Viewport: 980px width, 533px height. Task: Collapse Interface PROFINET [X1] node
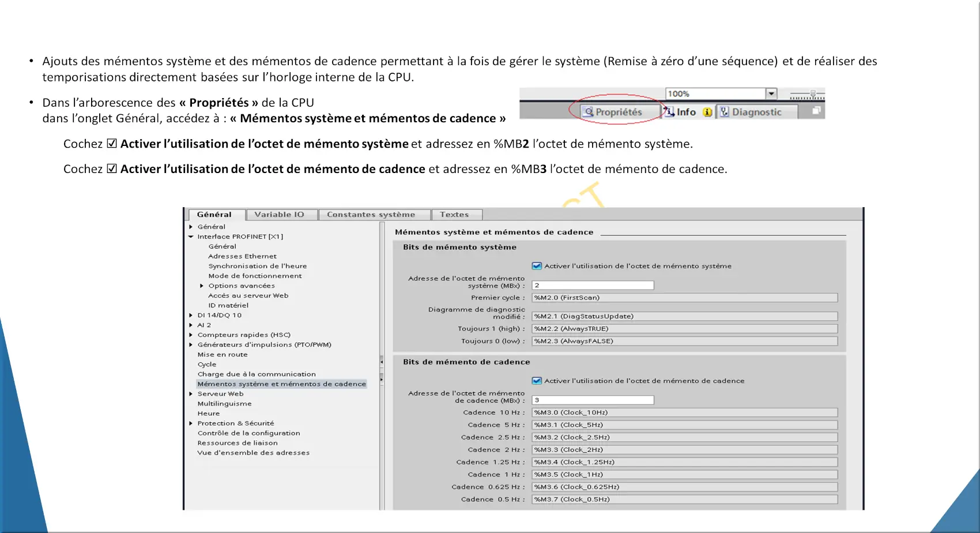[x=191, y=237]
